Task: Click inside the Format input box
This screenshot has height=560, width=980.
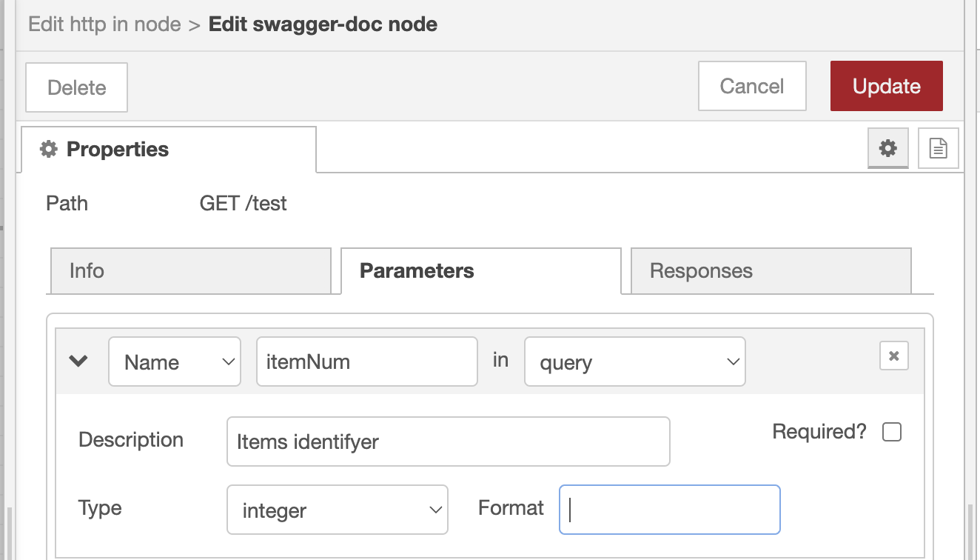Action: click(x=669, y=510)
